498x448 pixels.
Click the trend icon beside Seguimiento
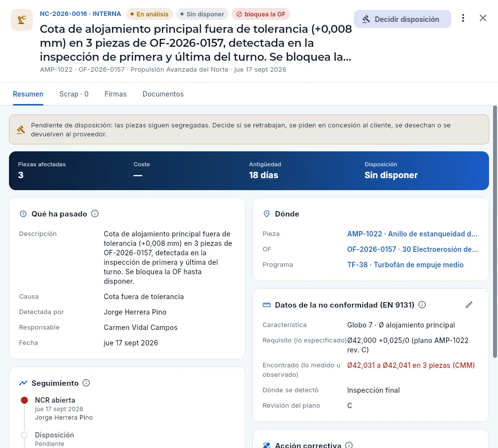(23, 383)
